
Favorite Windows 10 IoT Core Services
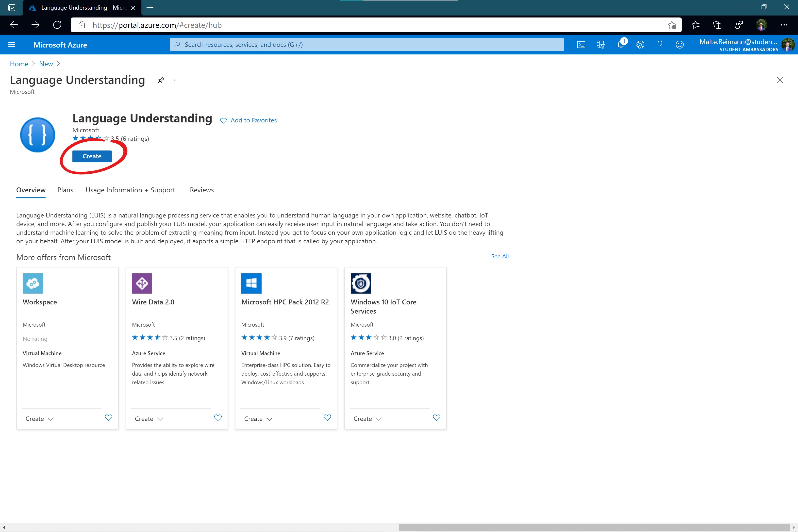pyautogui.click(x=437, y=418)
